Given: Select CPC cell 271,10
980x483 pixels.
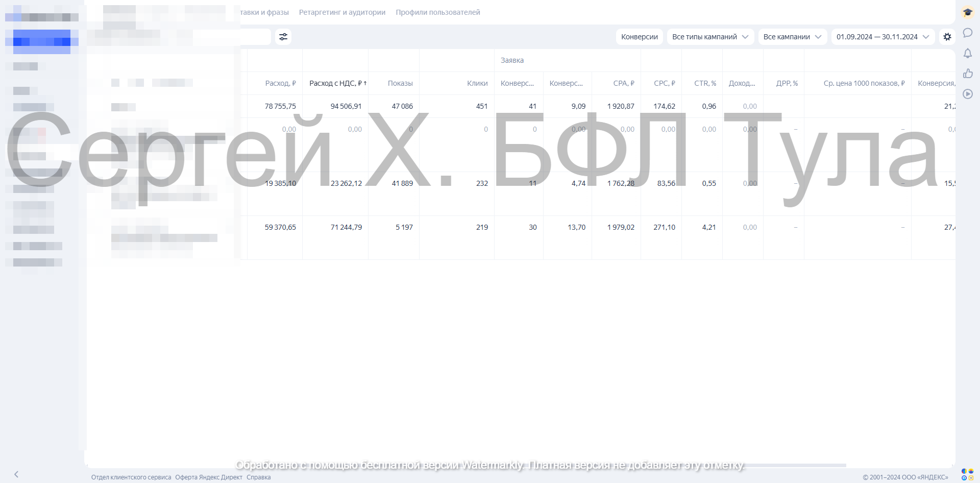Looking at the screenshot, I should (664, 227).
